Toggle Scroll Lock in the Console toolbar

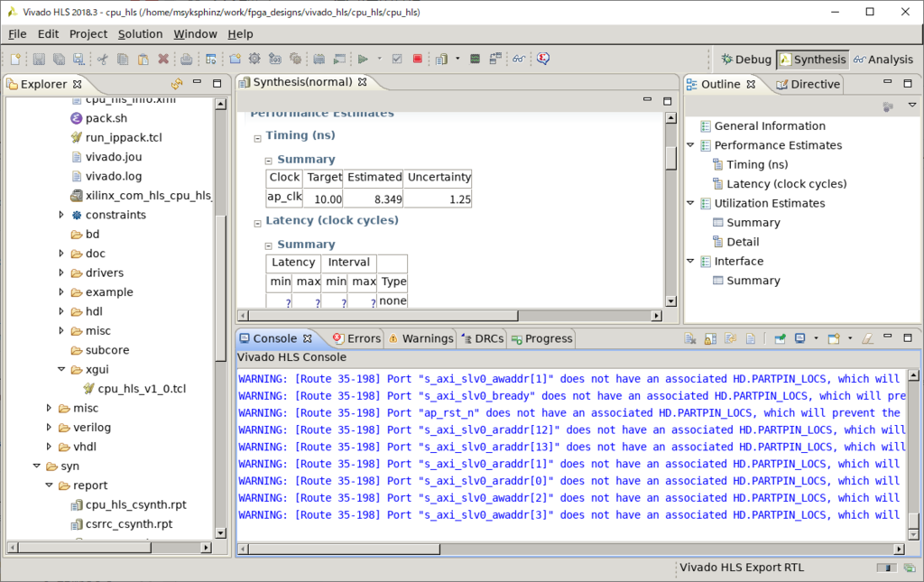pyautogui.click(x=711, y=338)
